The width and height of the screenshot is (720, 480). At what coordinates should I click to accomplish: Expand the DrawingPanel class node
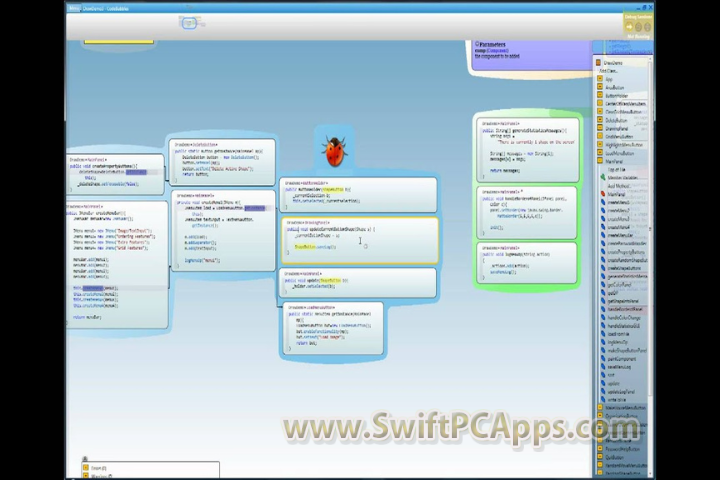pyautogui.click(x=600, y=129)
